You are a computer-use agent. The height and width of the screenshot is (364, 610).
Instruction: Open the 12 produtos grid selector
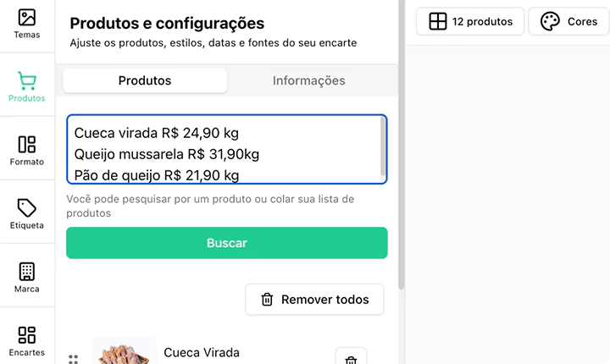point(470,21)
